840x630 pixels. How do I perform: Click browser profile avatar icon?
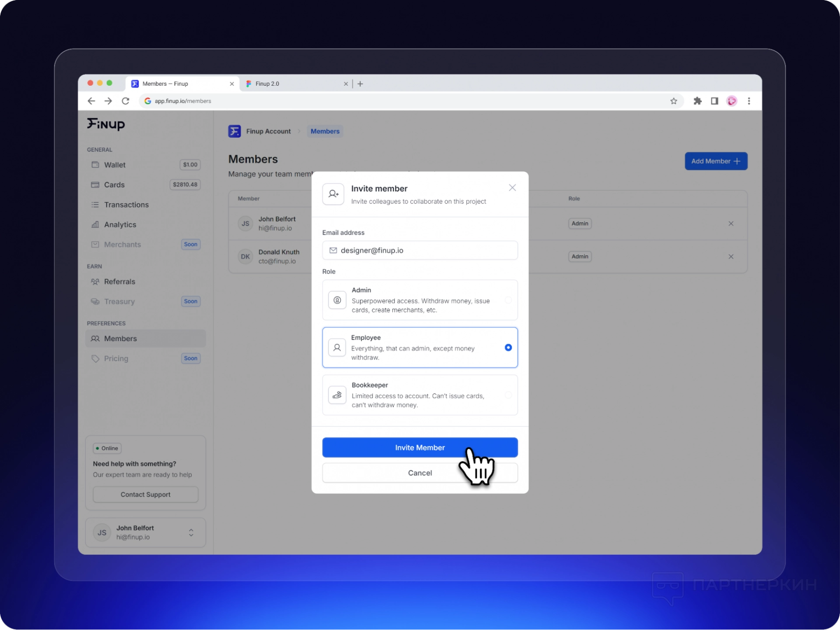(731, 101)
